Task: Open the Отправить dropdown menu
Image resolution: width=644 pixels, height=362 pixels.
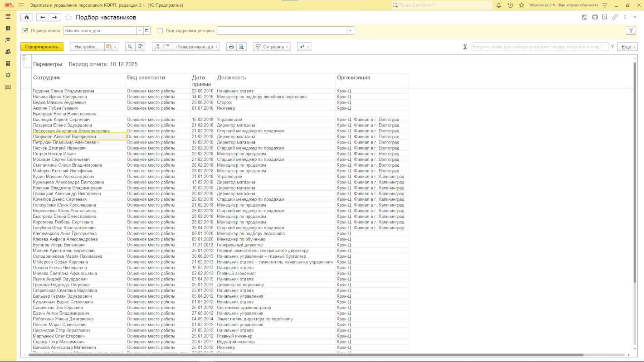Action: (x=272, y=47)
